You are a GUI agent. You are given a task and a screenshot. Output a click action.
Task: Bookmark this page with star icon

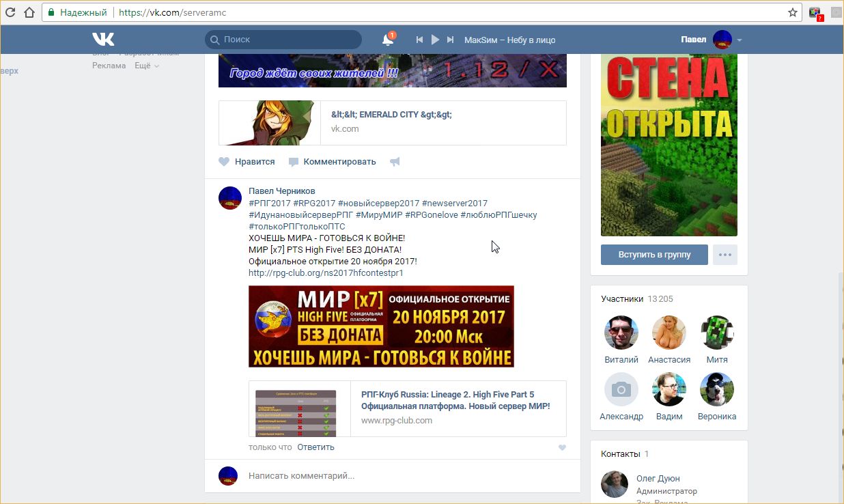[792, 12]
